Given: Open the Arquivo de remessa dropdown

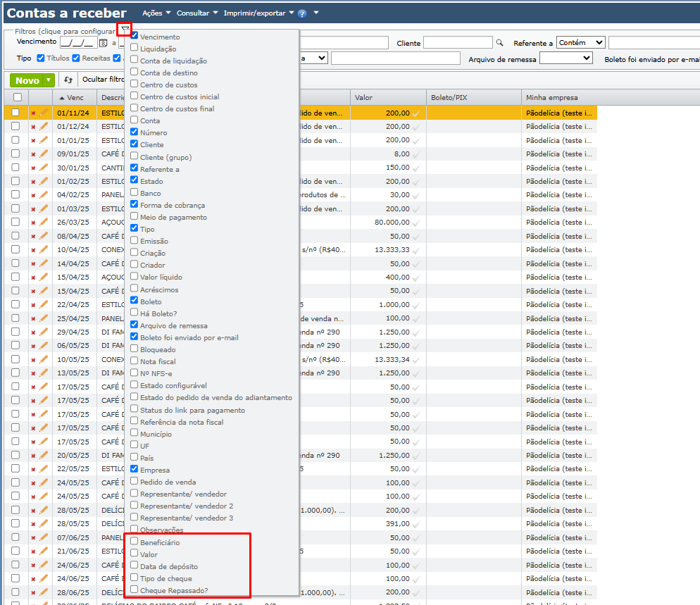Looking at the screenshot, I should pos(566,58).
